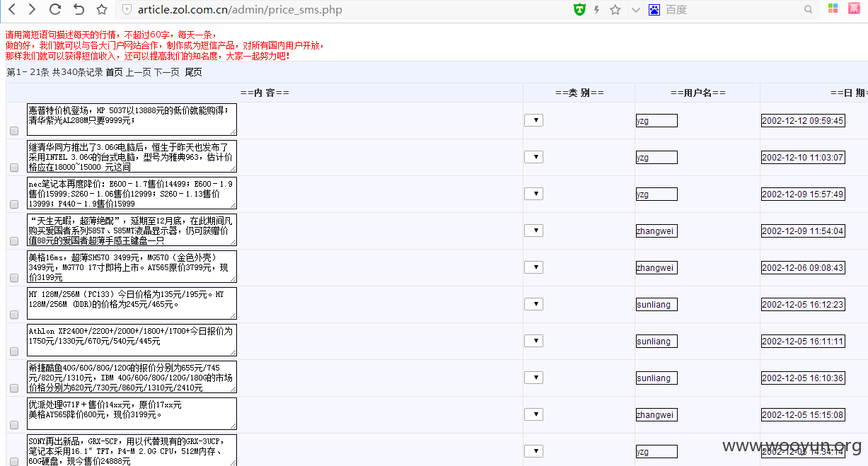Expand the address bar history dropdown arrow
Image resolution: width=868 pixels, height=466 pixels.
(x=635, y=9)
